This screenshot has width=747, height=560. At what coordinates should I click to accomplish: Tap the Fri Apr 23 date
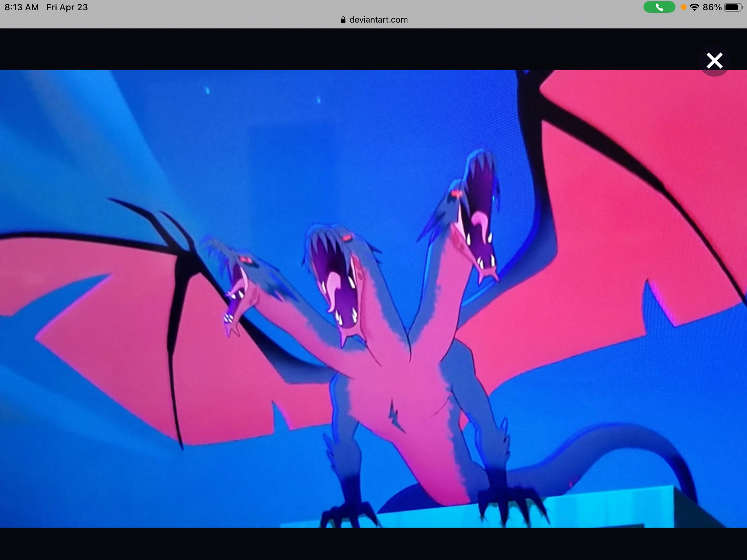coord(67,7)
